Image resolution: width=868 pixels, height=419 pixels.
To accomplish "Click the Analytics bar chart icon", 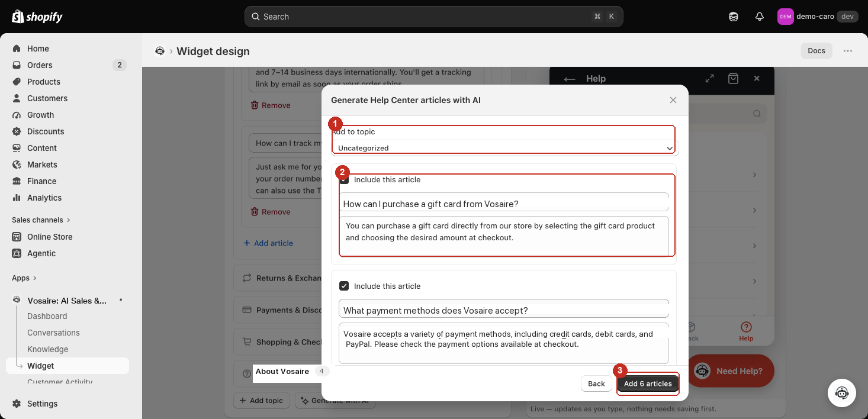I will click(17, 198).
